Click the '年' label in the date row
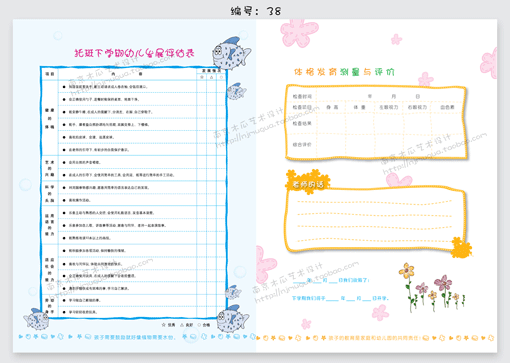The height and width of the screenshot is (363, 510). pyautogui.click(x=370, y=96)
